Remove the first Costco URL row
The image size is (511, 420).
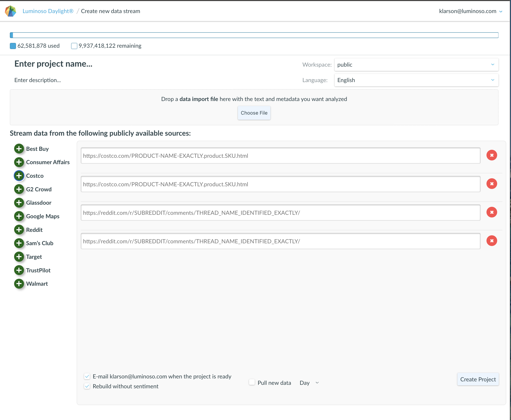pyautogui.click(x=492, y=155)
